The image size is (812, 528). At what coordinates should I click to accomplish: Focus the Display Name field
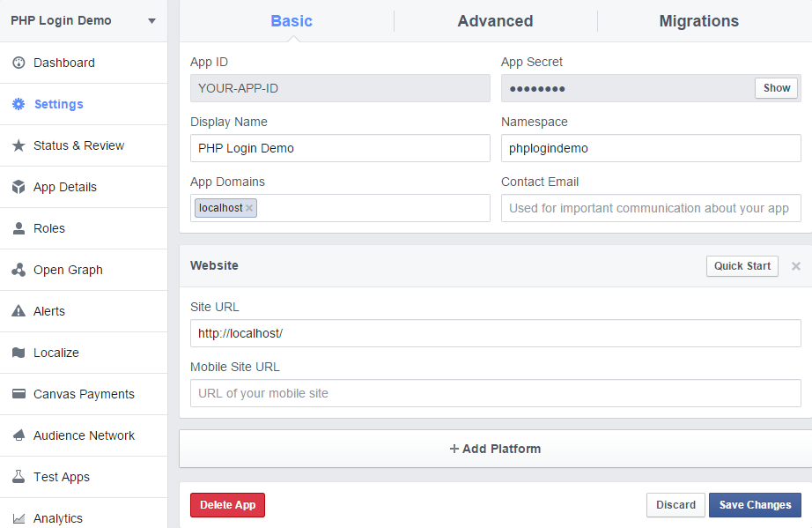[340, 148]
